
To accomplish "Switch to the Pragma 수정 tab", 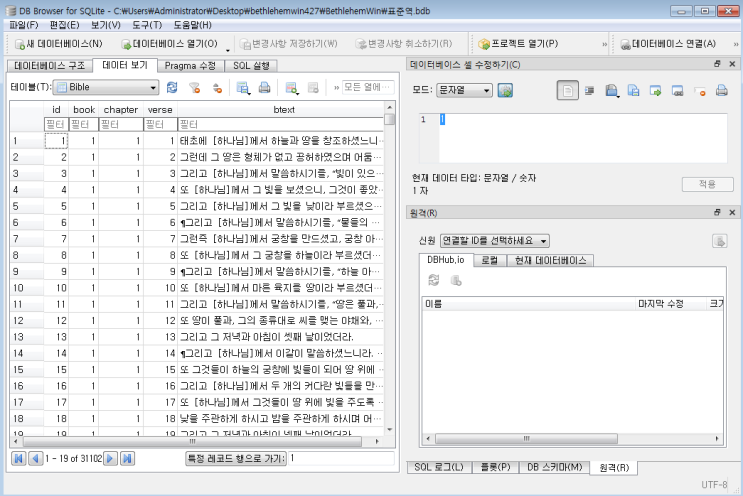I will (190, 66).
